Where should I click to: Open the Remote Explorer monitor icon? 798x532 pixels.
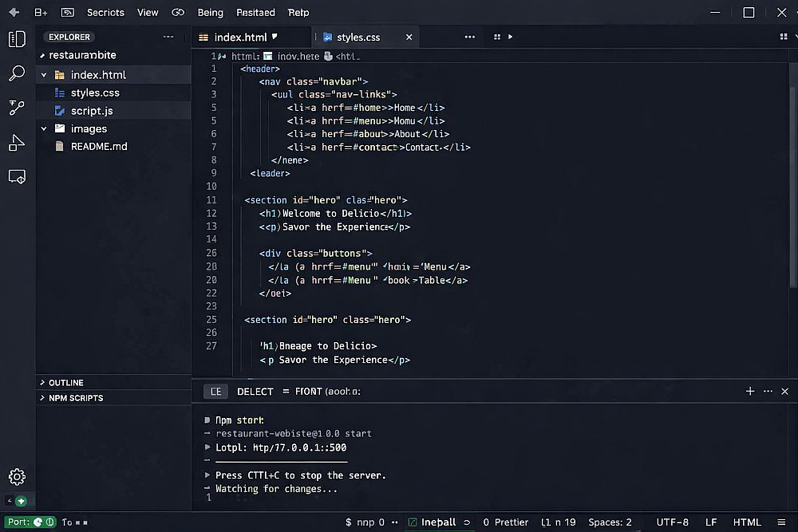[x=17, y=176]
